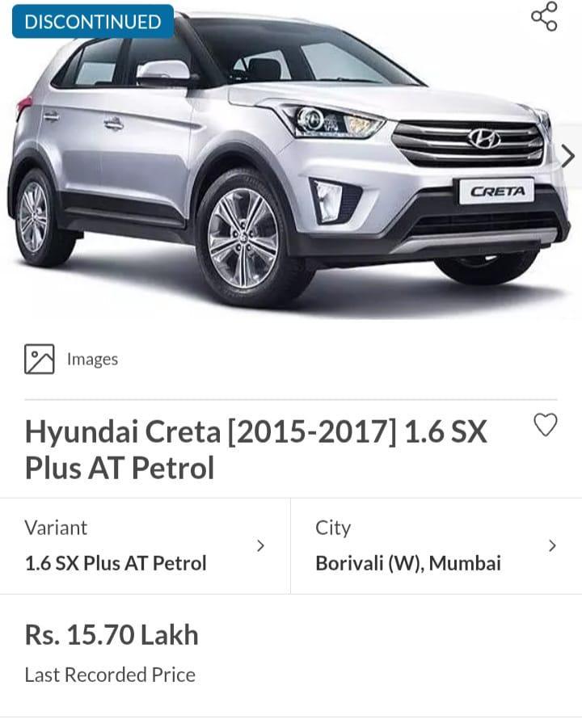Expand the City selector chevron
The height and width of the screenshot is (728, 582).
point(552,546)
